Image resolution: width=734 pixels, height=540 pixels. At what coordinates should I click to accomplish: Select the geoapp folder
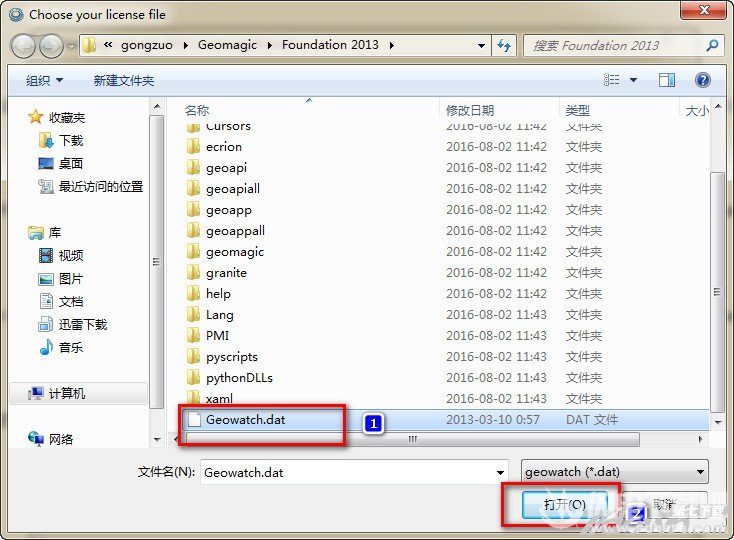[x=229, y=210]
